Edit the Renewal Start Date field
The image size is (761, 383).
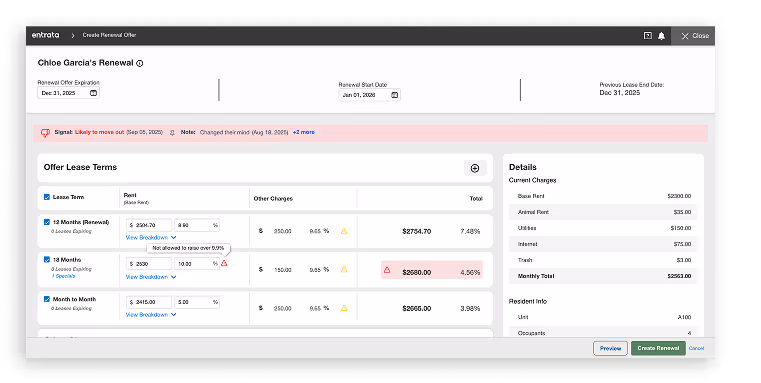pos(369,95)
